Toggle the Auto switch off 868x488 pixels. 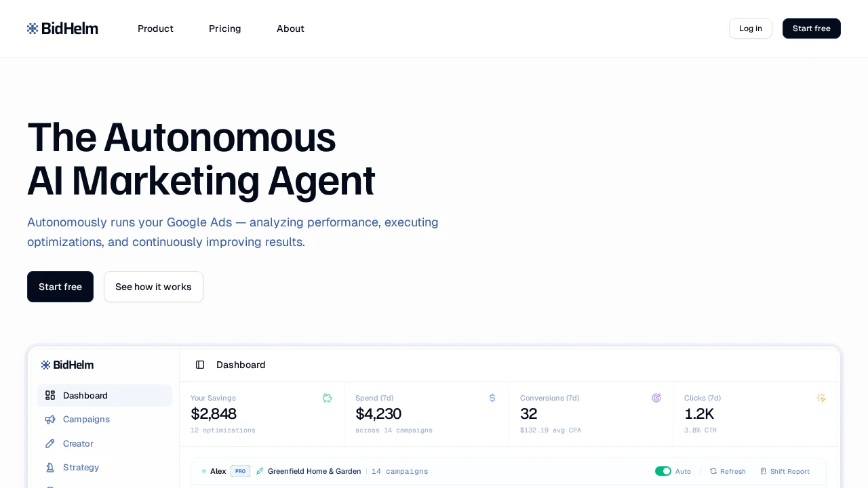663,471
